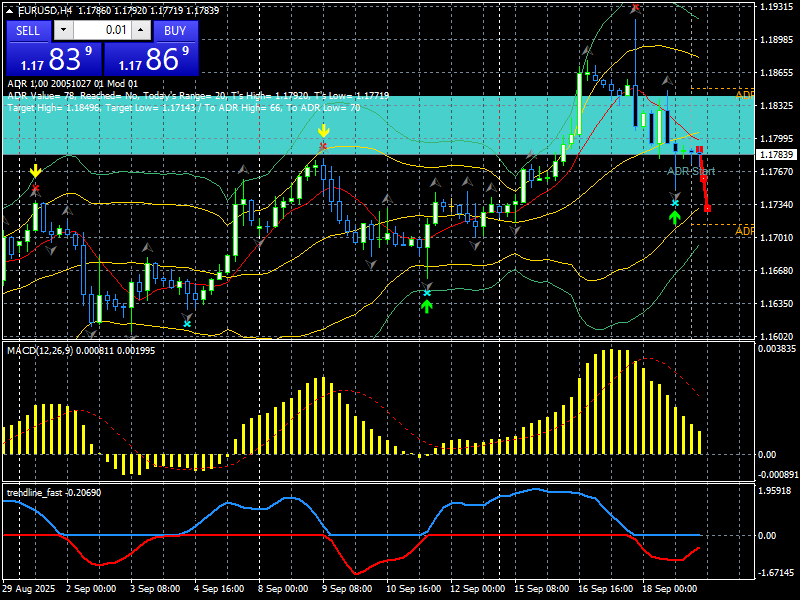Click the BUY button
800x600 pixels.
[176, 31]
